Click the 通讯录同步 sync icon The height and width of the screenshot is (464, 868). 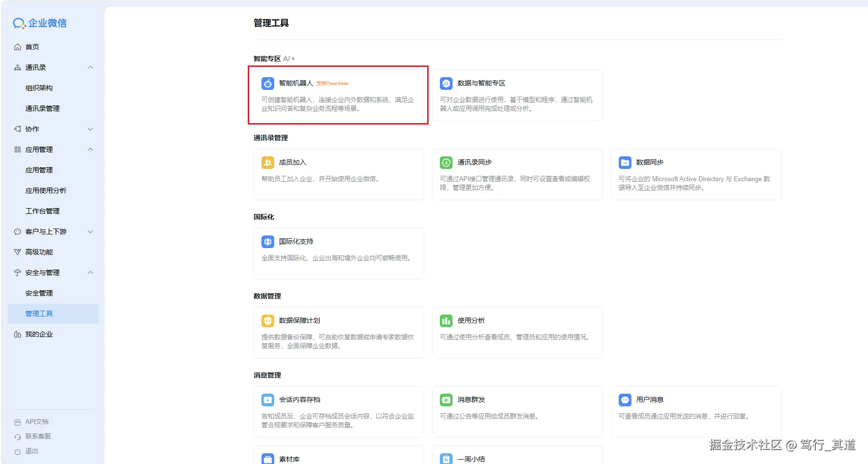[446, 162]
